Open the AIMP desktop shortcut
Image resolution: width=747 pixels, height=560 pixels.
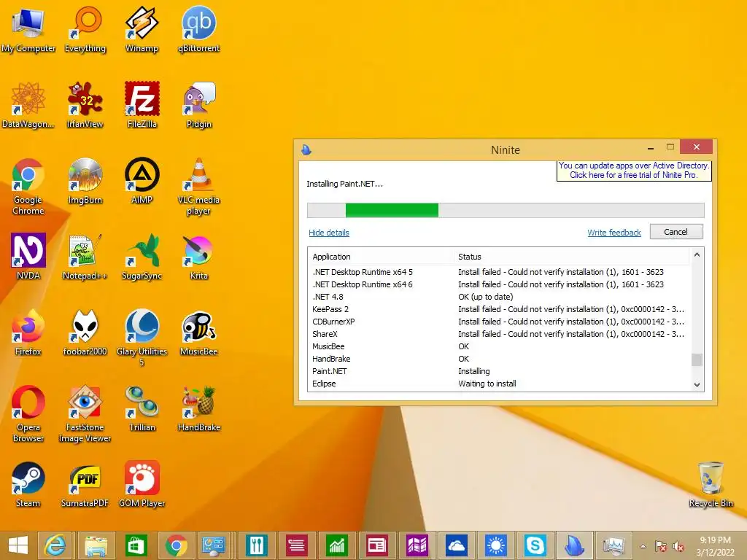pyautogui.click(x=142, y=181)
